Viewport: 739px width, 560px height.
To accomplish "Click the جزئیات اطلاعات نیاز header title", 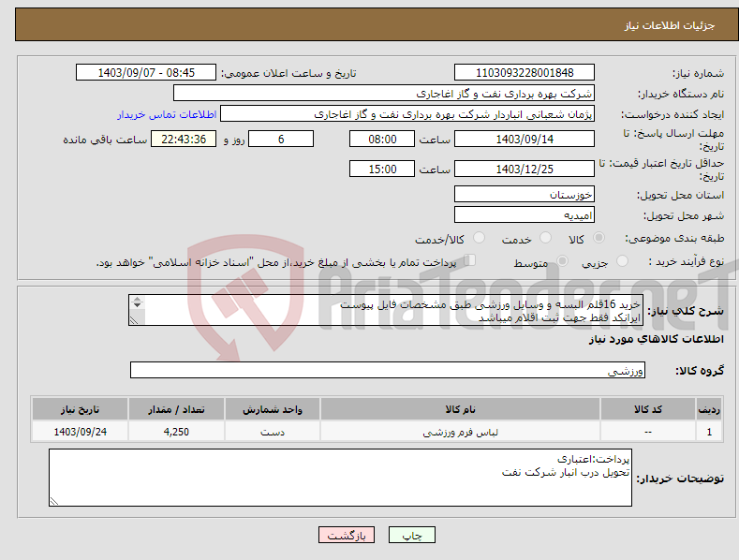I will [670, 25].
